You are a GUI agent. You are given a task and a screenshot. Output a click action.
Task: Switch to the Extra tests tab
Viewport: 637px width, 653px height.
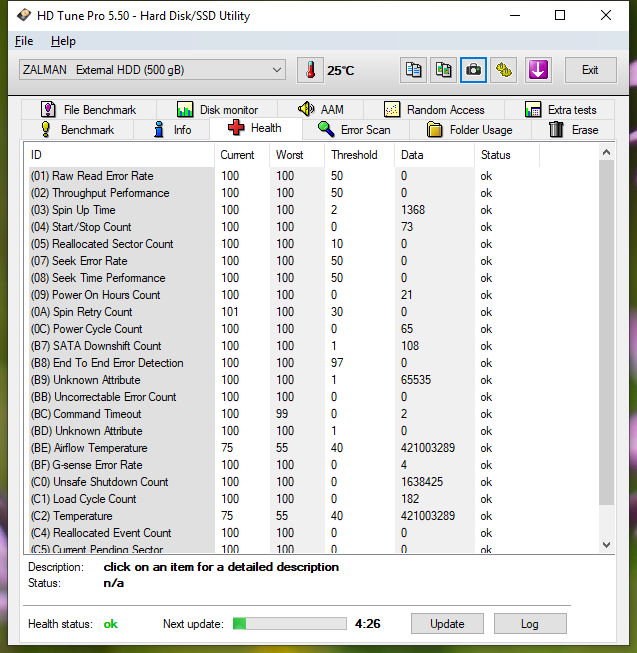pyautogui.click(x=560, y=110)
